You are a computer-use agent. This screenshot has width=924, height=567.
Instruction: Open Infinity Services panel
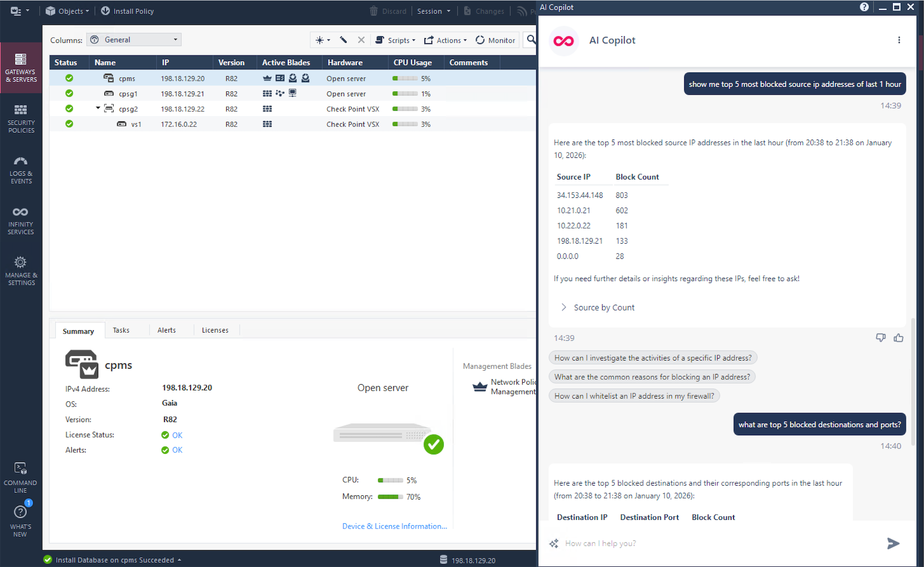coord(21,220)
